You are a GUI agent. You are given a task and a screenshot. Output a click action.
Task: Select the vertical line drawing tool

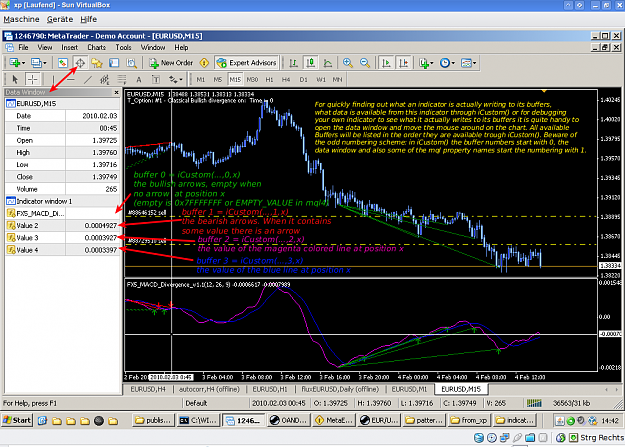tap(53, 80)
